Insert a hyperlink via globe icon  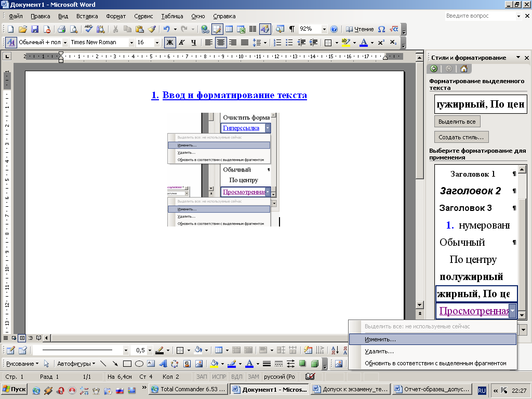[x=205, y=30]
